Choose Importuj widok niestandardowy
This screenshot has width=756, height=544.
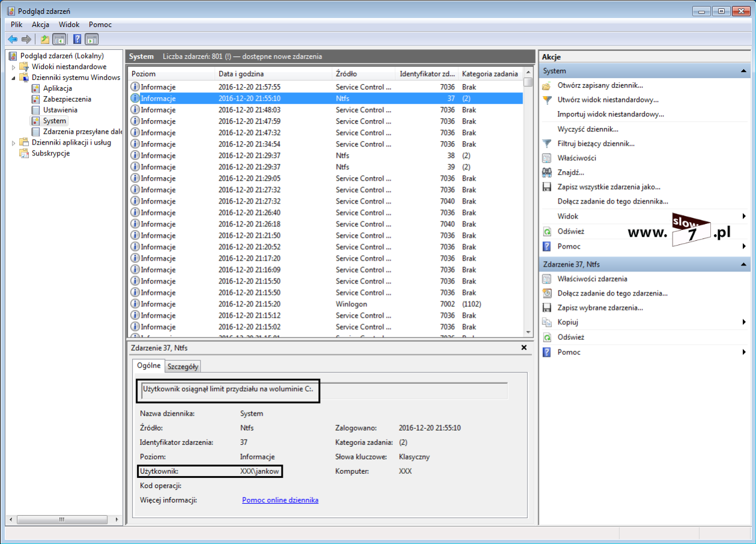tap(611, 114)
